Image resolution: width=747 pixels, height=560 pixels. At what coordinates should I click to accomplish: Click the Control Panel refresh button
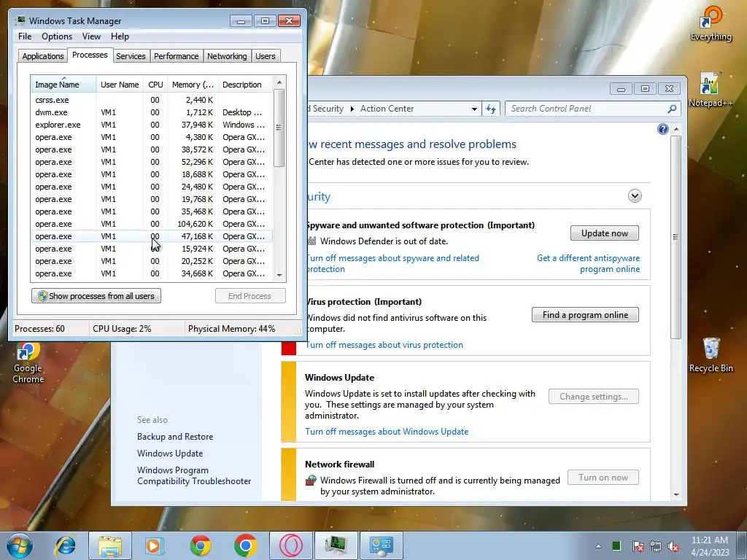491,109
